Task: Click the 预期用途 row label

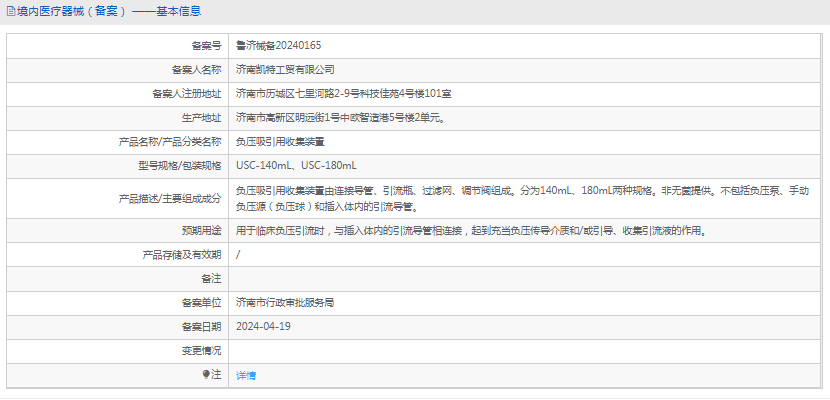Action: click(201, 231)
